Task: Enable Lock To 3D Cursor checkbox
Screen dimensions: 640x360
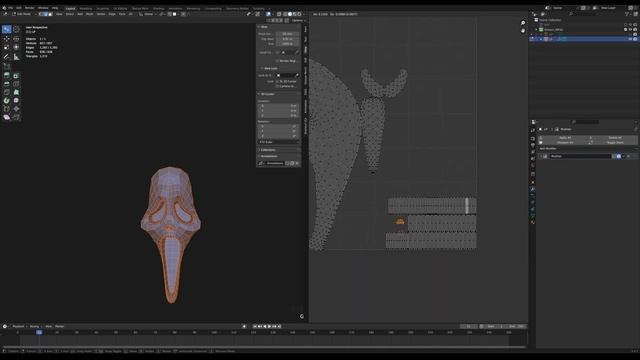Action: [278, 81]
